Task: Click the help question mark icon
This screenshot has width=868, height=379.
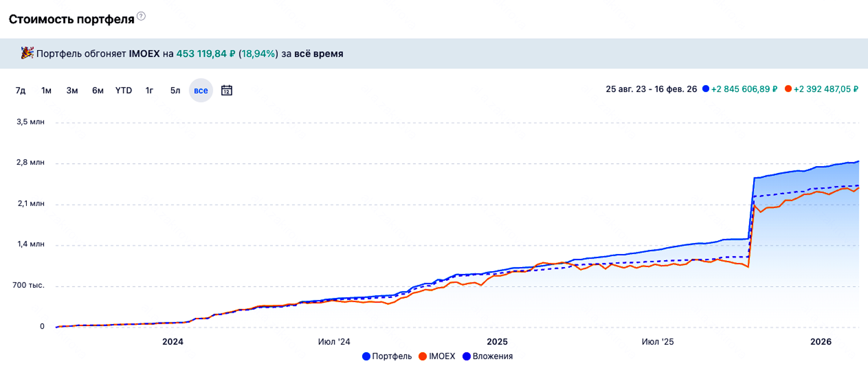Action: [x=141, y=17]
